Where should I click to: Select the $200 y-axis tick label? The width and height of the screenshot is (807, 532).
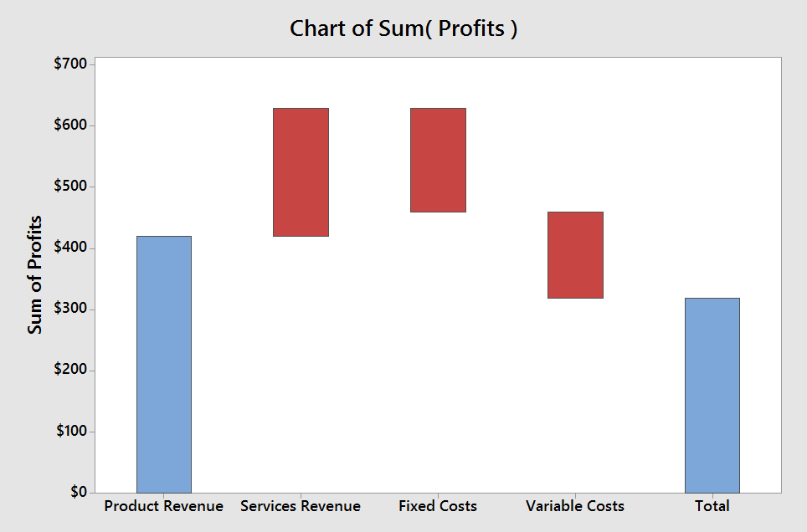coord(72,371)
